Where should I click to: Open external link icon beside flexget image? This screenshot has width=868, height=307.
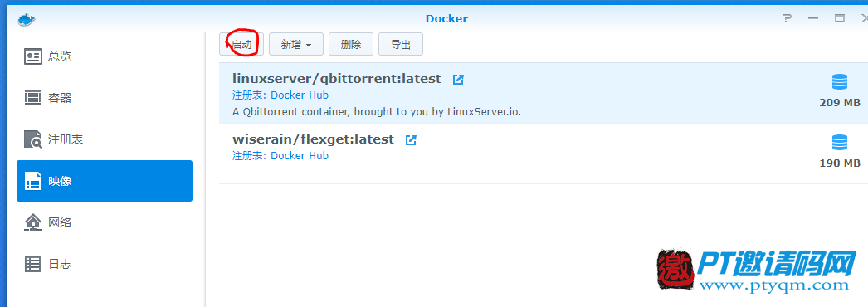click(x=411, y=140)
